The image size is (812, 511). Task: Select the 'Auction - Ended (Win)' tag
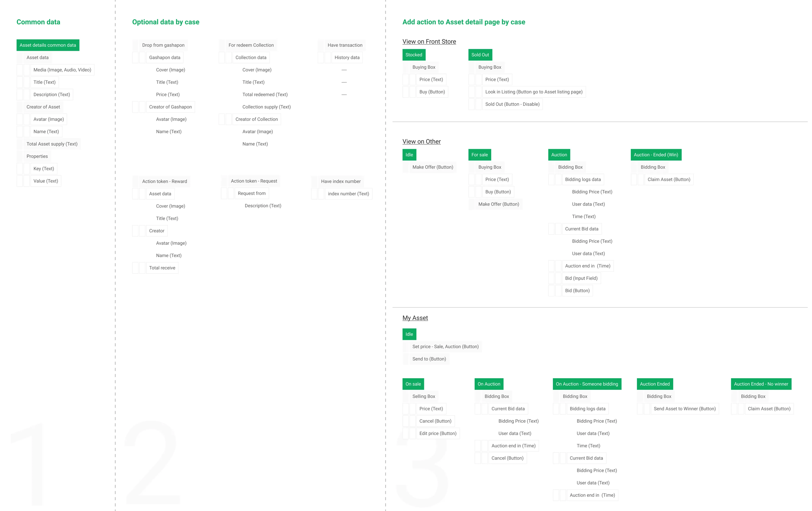pos(656,155)
